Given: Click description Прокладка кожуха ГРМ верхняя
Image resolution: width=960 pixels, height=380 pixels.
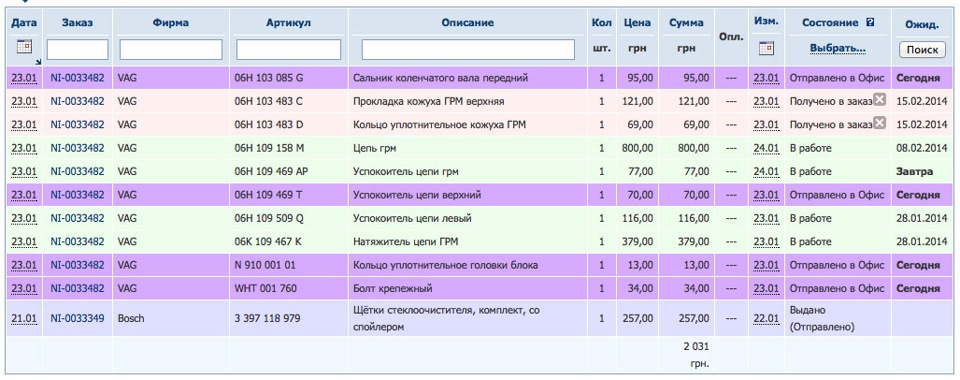Looking at the screenshot, I should point(429,101).
